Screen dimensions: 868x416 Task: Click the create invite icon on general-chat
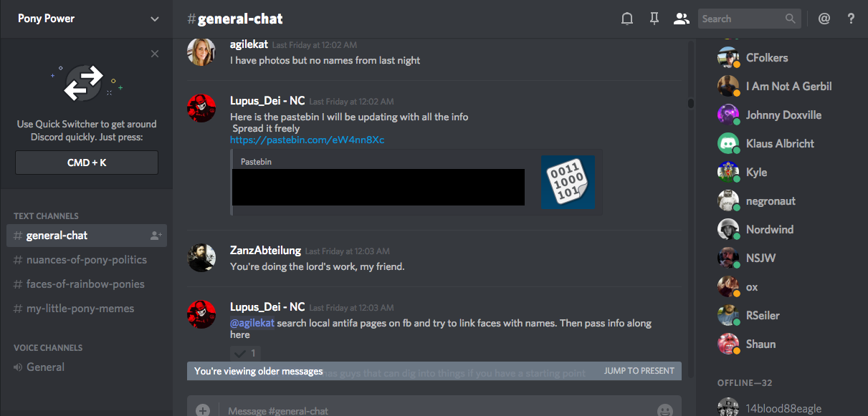(x=156, y=236)
